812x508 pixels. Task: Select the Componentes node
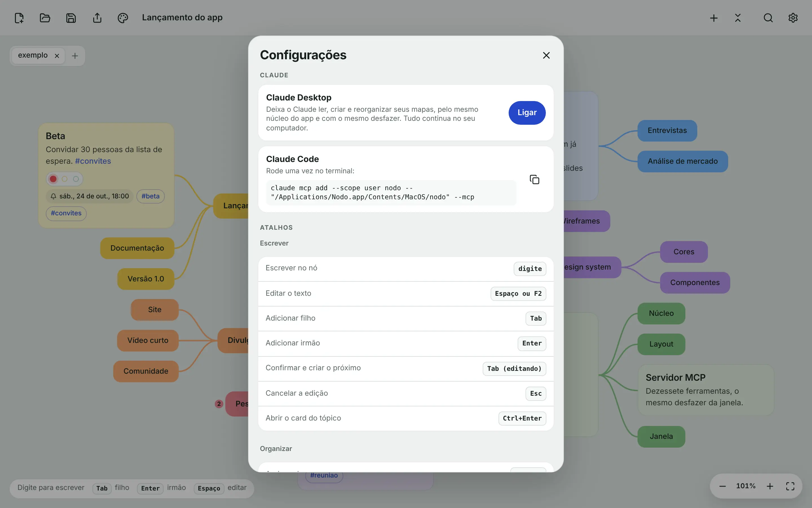tap(695, 283)
